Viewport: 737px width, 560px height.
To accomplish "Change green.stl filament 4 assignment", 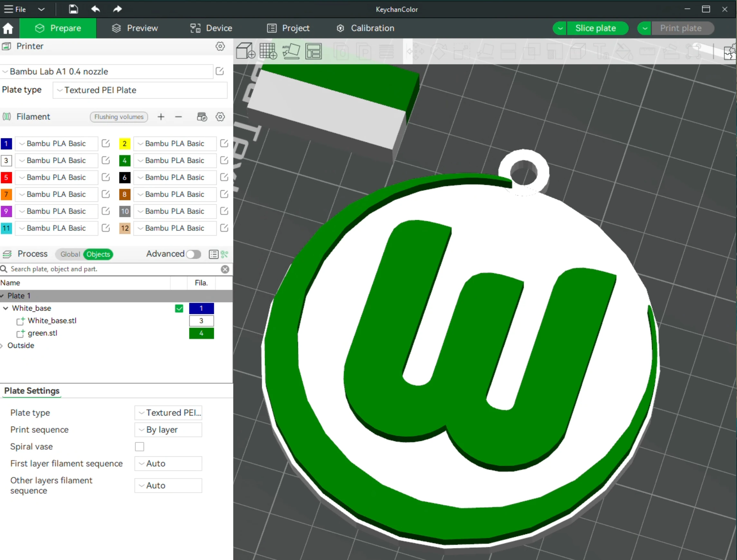I will (202, 333).
